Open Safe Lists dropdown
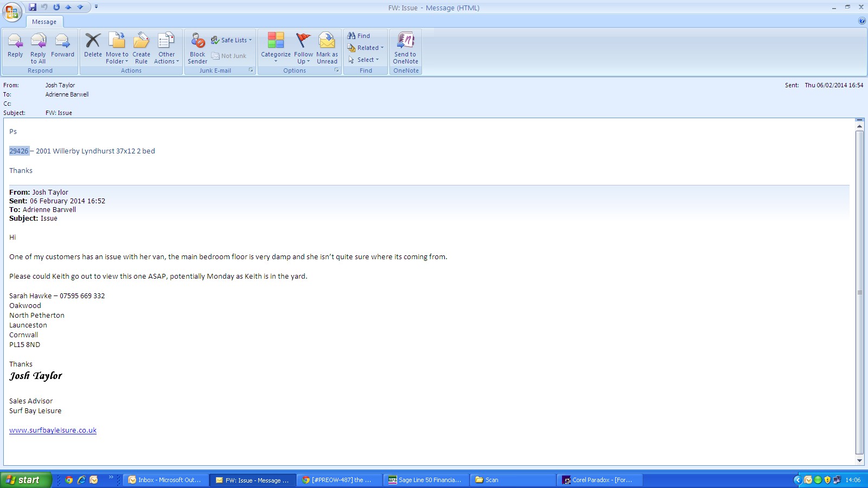 tap(231, 40)
